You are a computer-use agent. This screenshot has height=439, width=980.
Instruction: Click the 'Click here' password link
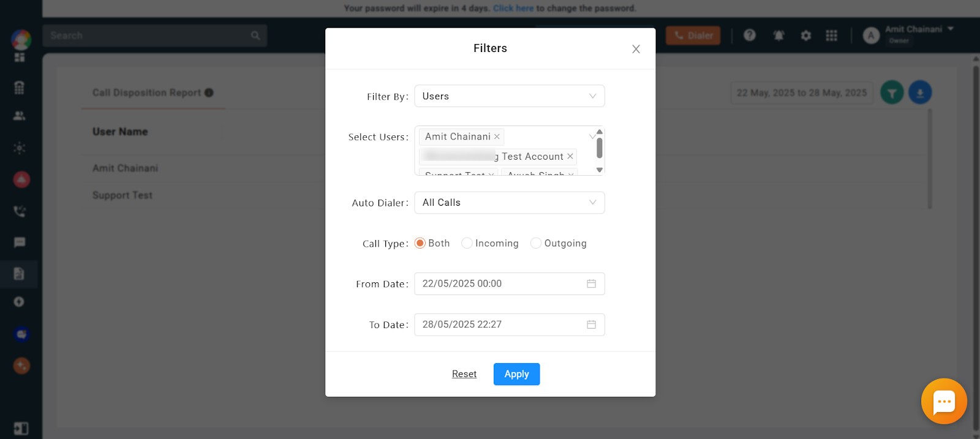tap(513, 8)
